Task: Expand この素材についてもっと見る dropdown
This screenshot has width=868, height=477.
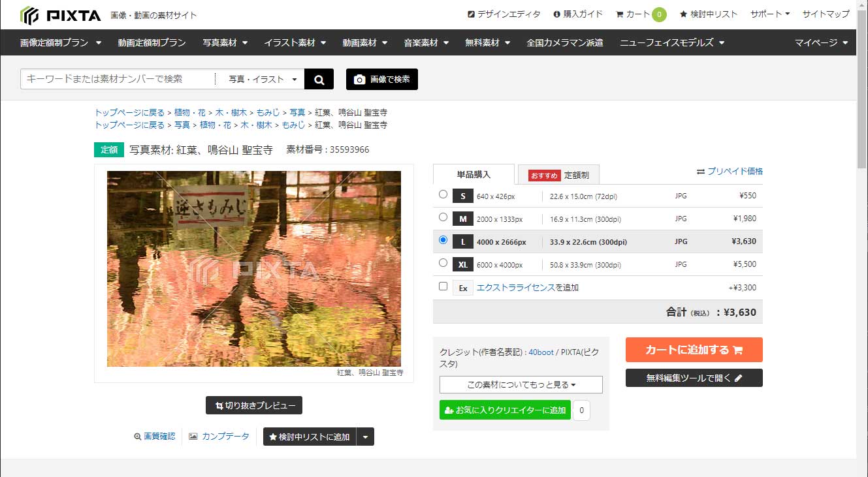Action: (x=521, y=385)
